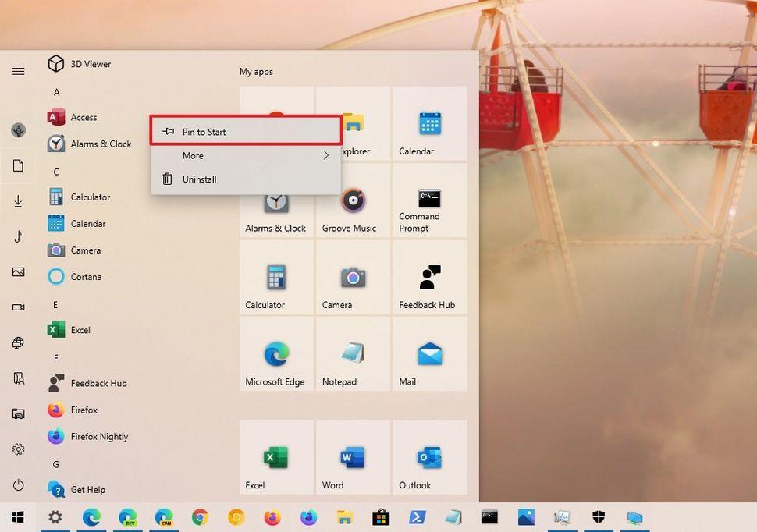The height and width of the screenshot is (532, 757).
Task: Open PowerShell from the taskbar
Action: coord(417,517)
